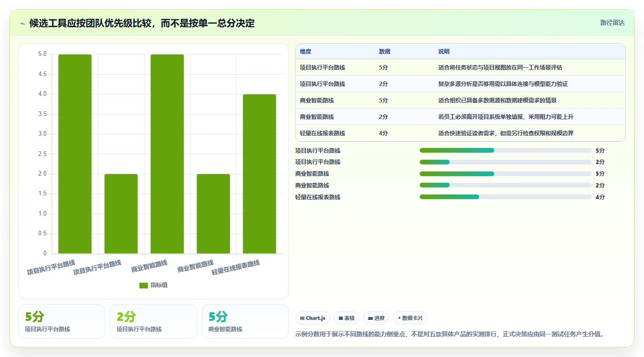Click the cell 适合组织已具备多数据源和数据建模需求的情景
This screenshot has width=644, height=357.
point(498,101)
